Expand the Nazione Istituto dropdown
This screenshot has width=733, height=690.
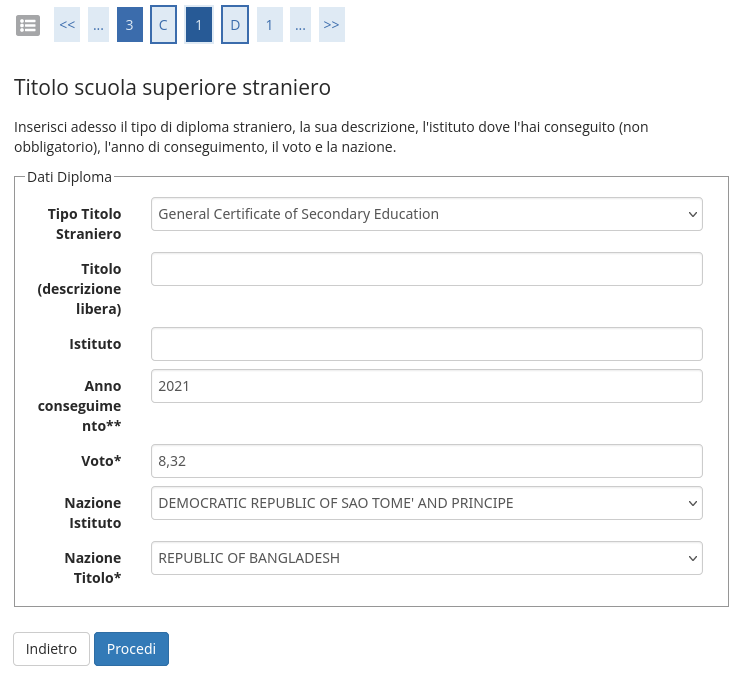(426, 503)
